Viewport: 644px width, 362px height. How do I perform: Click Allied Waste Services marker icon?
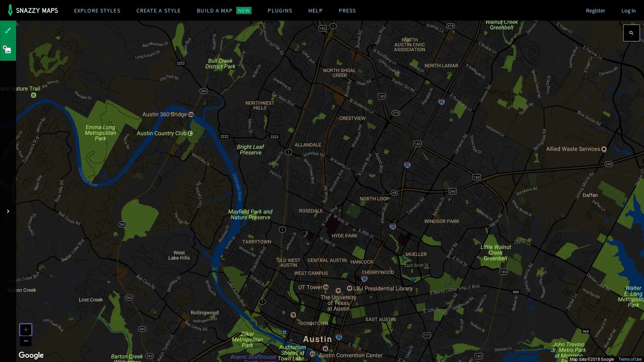tap(604, 149)
